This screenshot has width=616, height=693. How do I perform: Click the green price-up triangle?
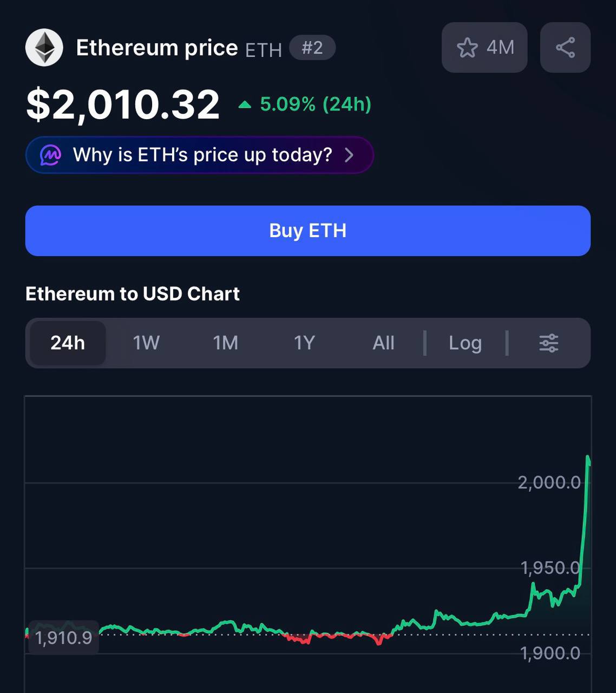(x=245, y=104)
